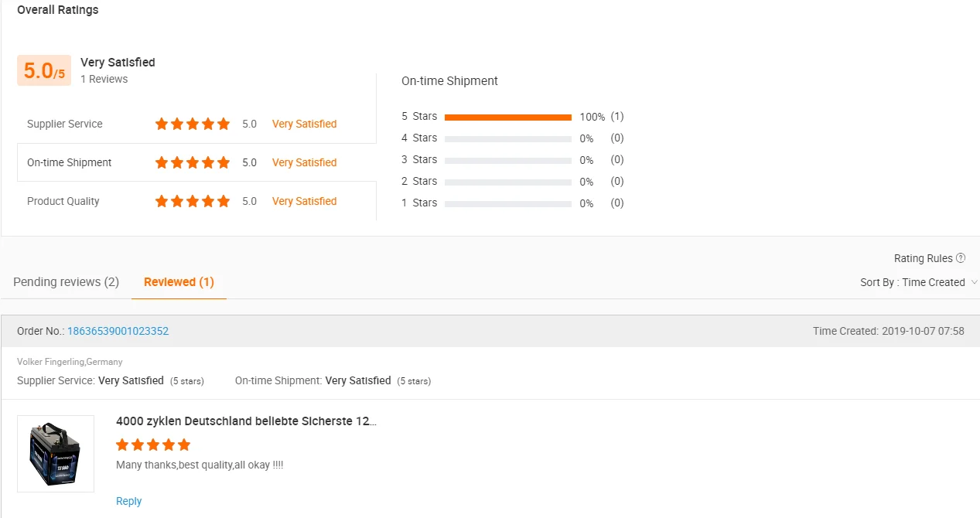Click Reply under the review comment
Screen dimensions: 980x518
click(128, 501)
